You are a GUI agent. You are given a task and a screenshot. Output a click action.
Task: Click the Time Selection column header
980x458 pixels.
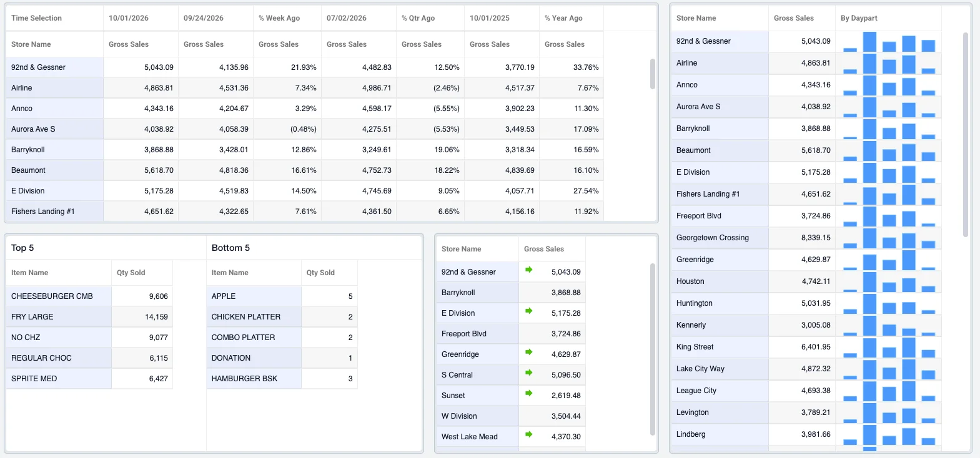36,18
